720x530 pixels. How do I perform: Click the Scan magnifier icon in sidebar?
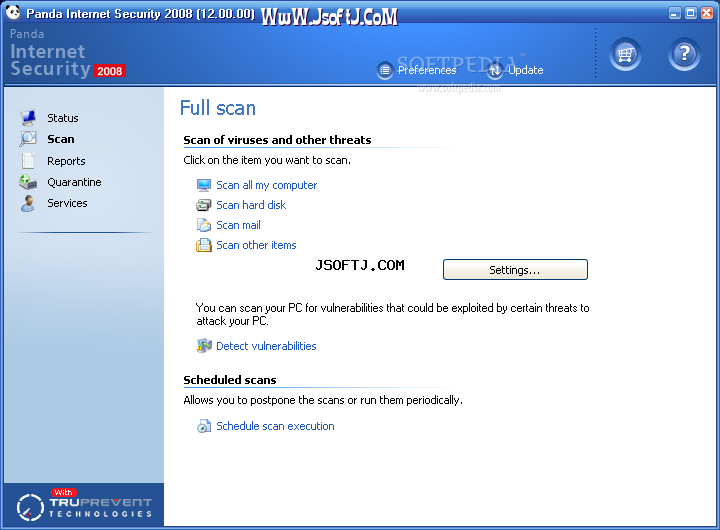[x=28, y=139]
